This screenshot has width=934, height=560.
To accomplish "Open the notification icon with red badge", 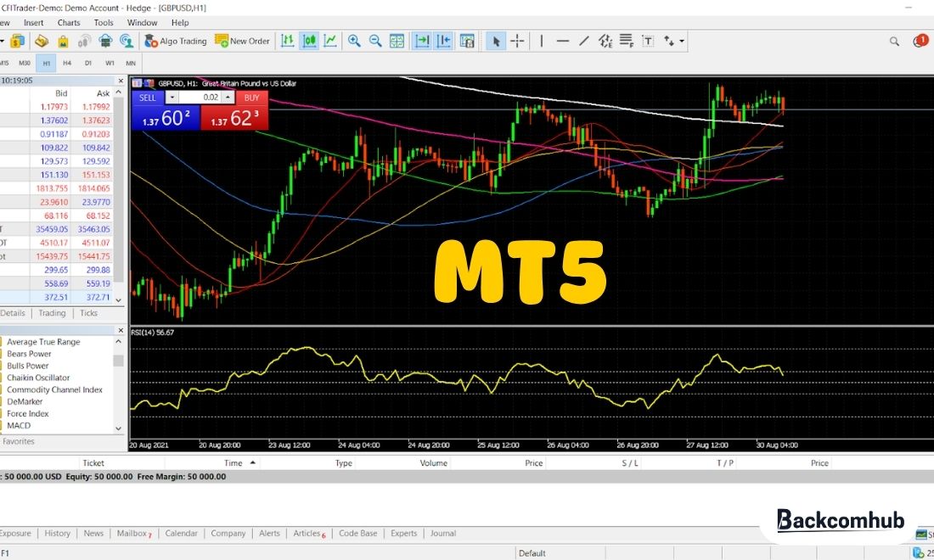I will (920, 41).
